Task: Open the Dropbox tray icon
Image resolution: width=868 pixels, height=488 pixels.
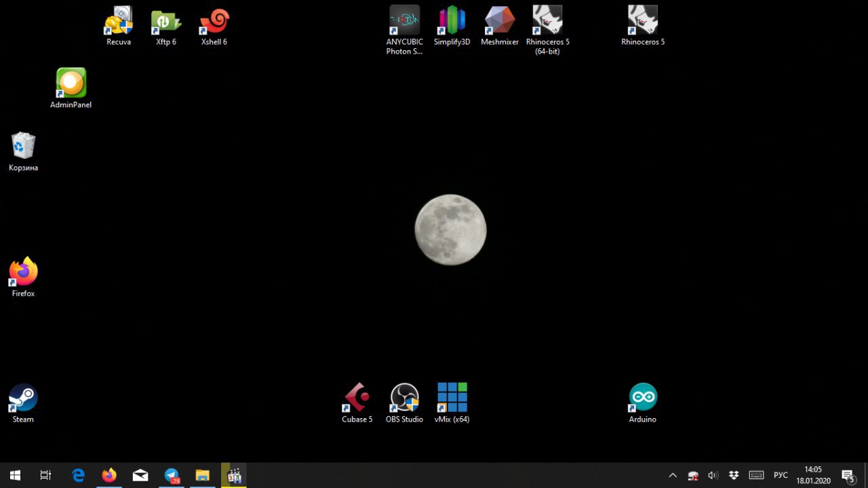Action: click(733, 475)
